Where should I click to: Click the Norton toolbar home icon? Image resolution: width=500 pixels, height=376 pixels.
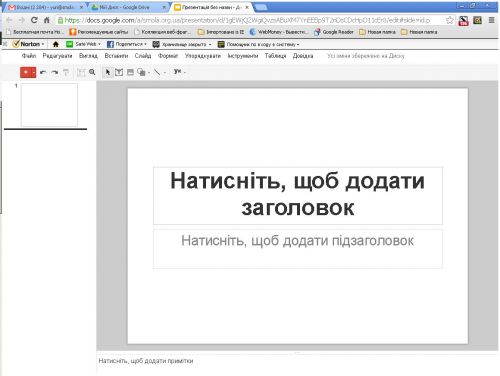pos(56,44)
